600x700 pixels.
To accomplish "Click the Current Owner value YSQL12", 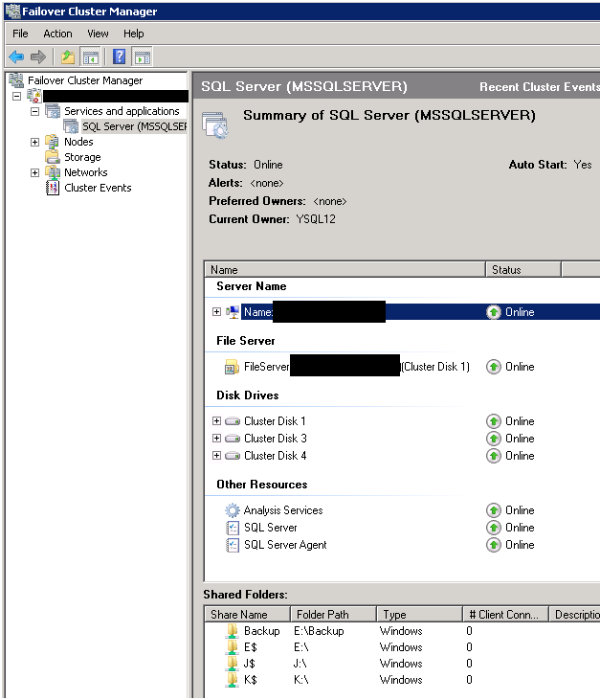I will pos(316,219).
